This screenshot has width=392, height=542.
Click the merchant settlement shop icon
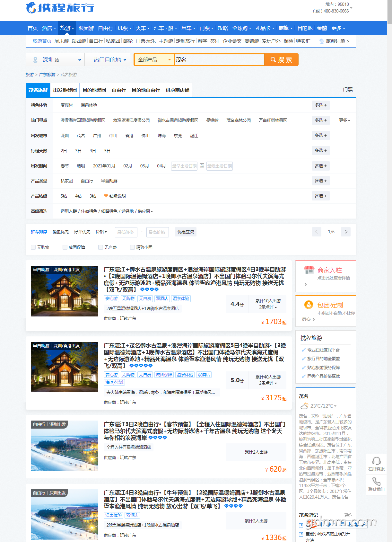pos(309,270)
